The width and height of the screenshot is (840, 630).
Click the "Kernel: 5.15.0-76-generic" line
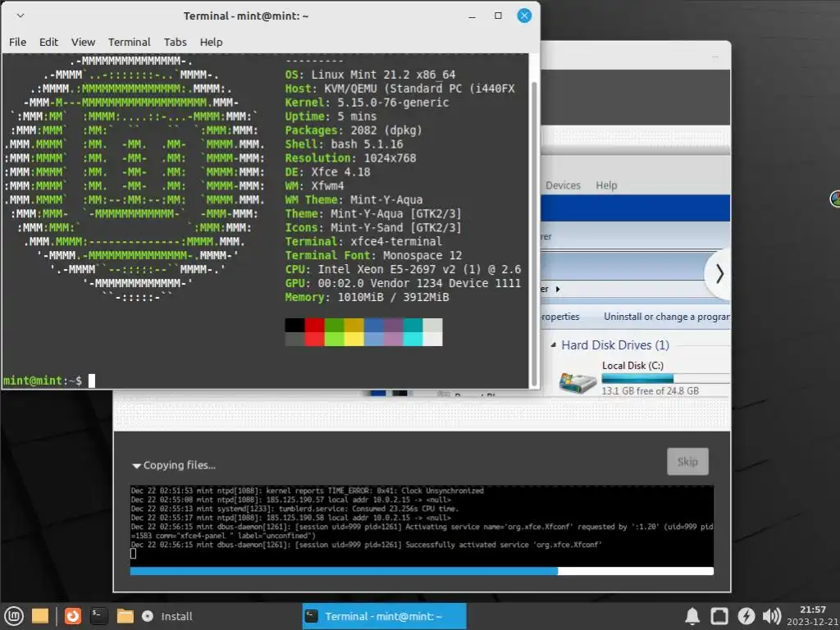(367, 103)
